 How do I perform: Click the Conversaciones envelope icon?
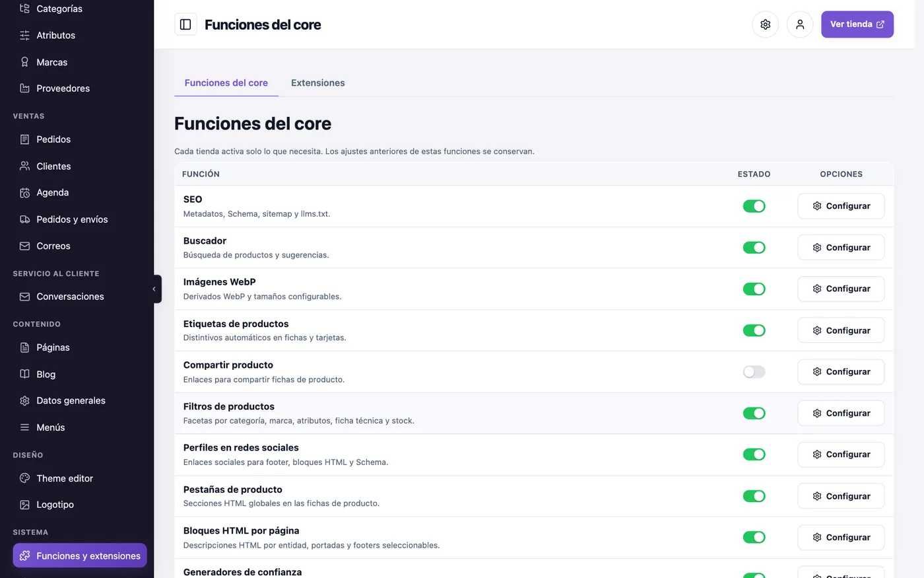click(x=24, y=297)
